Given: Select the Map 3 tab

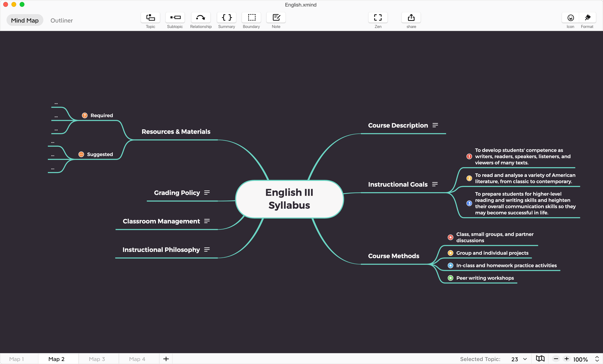Looking at the screenshot, I should [96, 359].
